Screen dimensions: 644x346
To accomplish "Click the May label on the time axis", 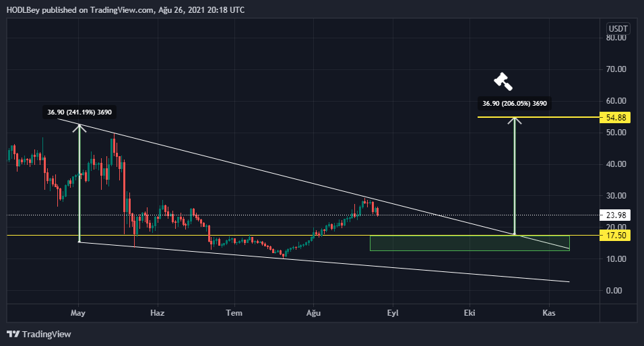I will click(78, 313).
